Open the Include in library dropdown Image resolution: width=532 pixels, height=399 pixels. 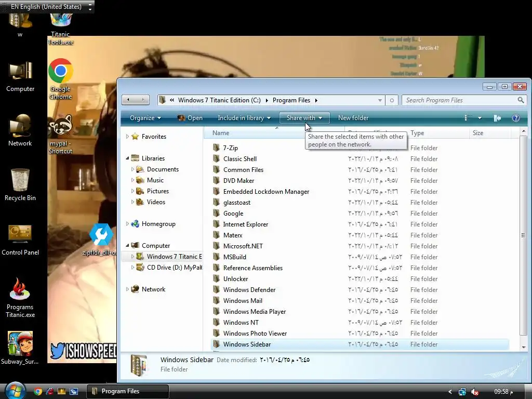pyautogui.click(x=244, y=118)
